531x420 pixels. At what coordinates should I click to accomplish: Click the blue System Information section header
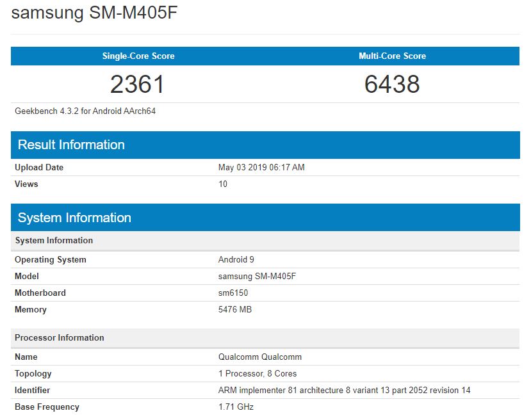[74, 218]
